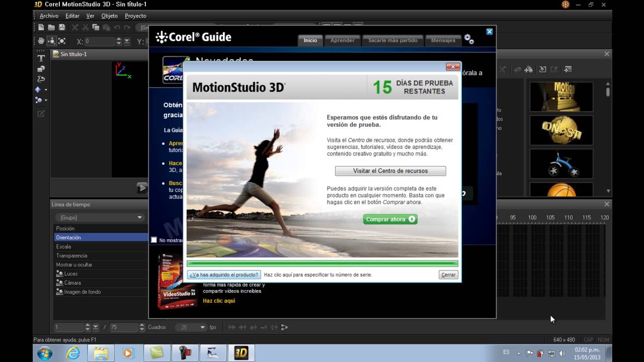Select the Text insert tool
This screenshot has height=362, width=644.
[x=41, y=58]
